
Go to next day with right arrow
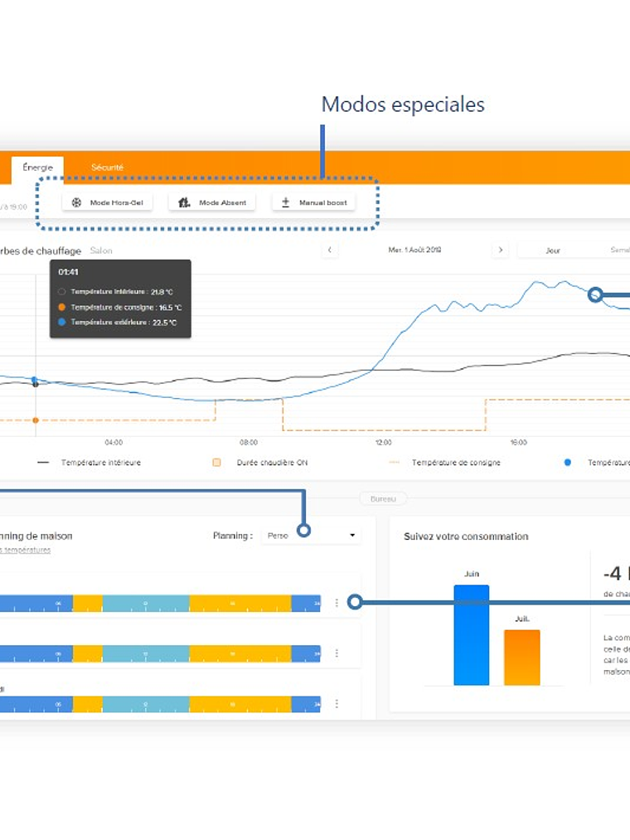click(x=500, y=250)
